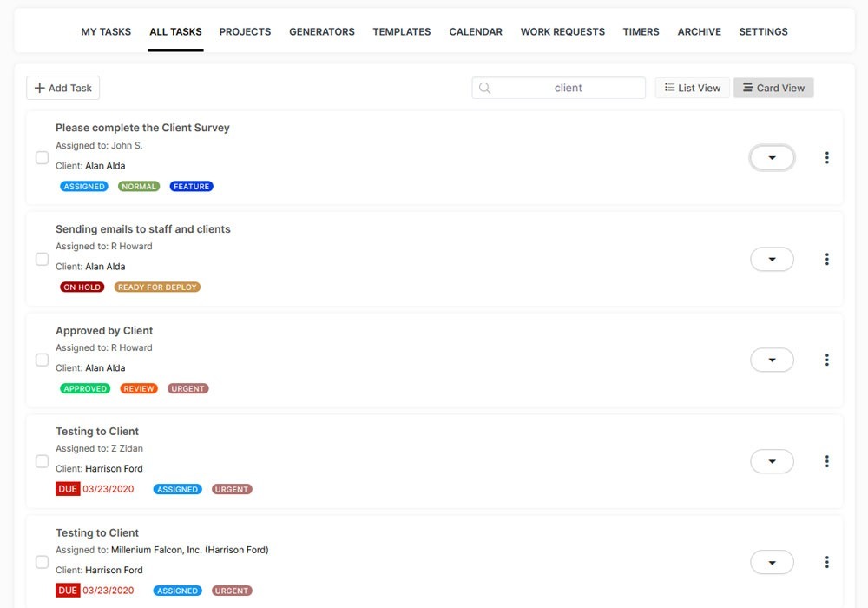This screenshot has height=608, width=868.
Task: Expand dropdown on Approved by Client card
Action: 772,360
